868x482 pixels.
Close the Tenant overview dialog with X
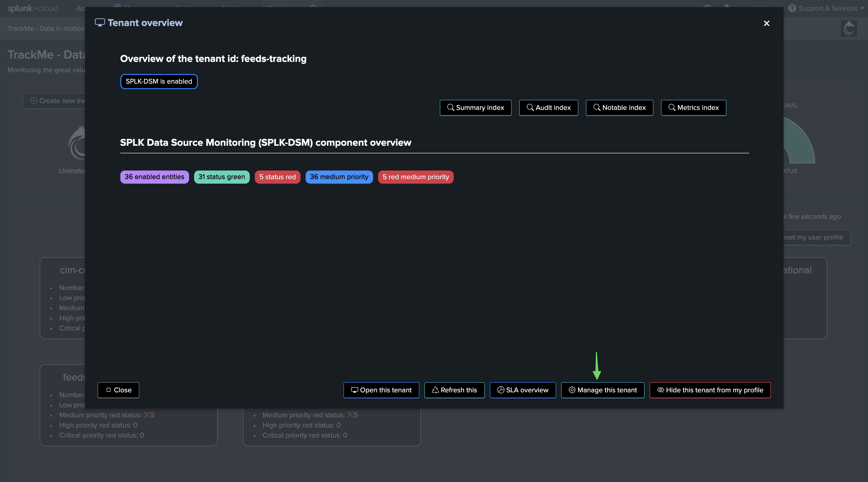pos(766,23)
